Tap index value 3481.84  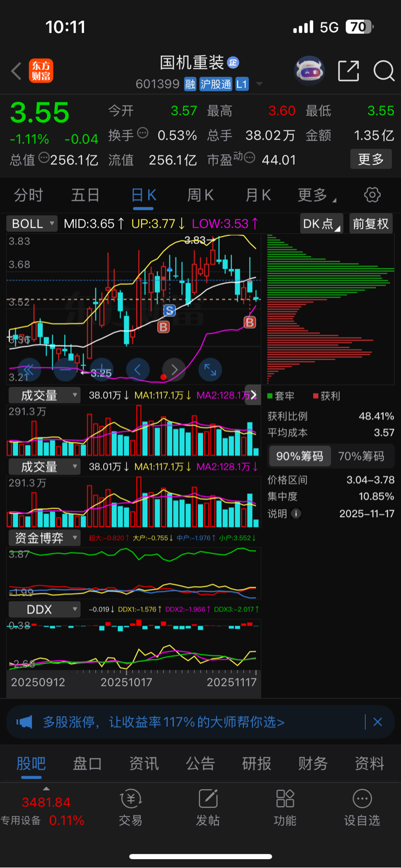tap(46, 802)
